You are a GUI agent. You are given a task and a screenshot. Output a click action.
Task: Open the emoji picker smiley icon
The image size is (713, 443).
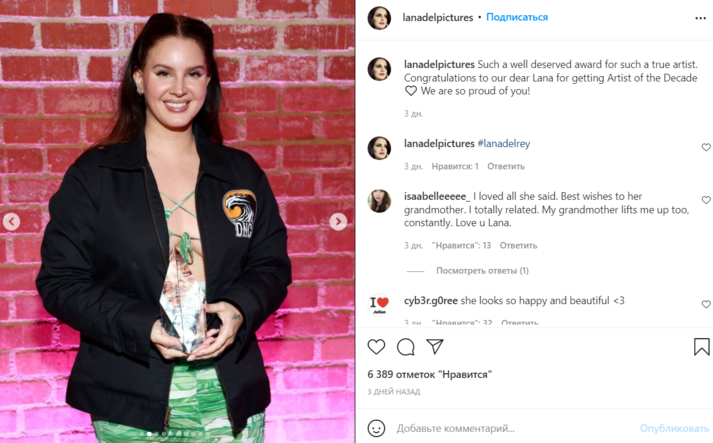click(x=376, y=428)
